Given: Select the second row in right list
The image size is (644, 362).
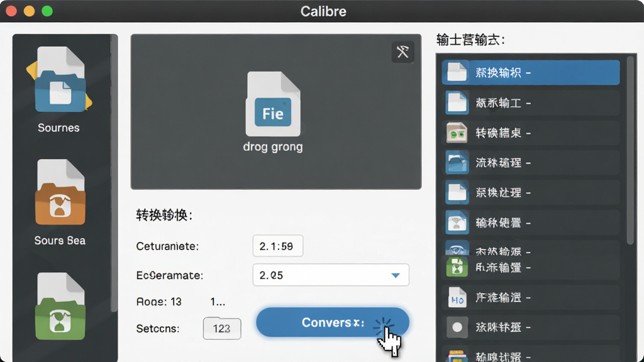Looking at the screenshot, I should 531,102.
